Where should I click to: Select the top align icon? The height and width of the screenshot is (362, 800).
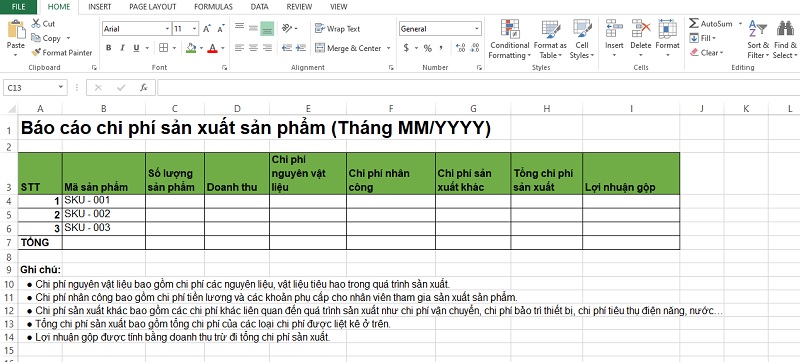point(239,28)
